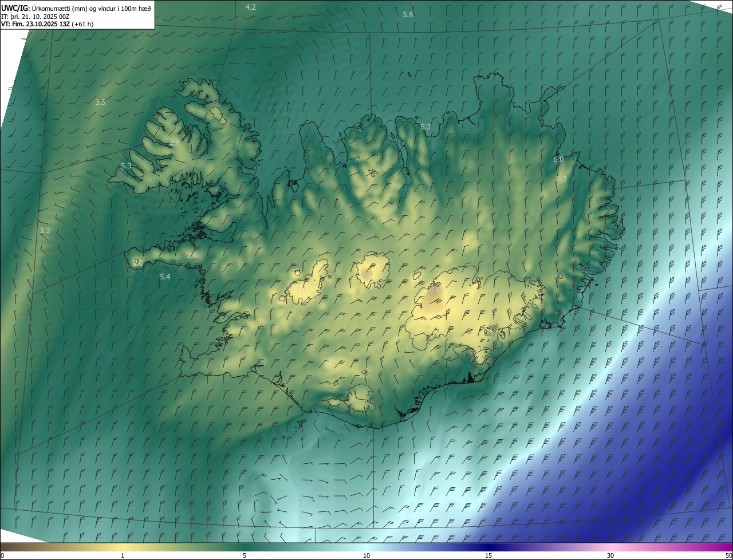Viewport: 733px width, 560px height.
Task: Click the 5.4 value label
Action: (165, 277)
